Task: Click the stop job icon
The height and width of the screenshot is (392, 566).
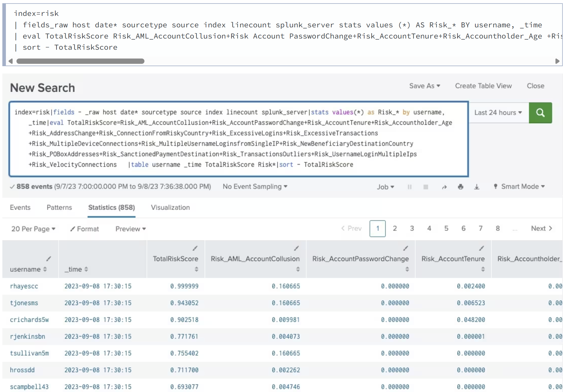Action: click(x=425, y=187)
